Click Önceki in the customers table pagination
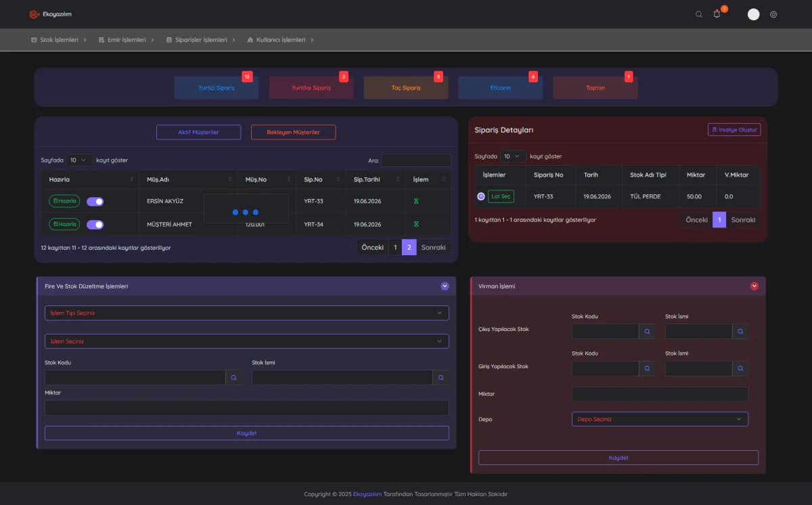812x505 pixels. [373, 248]
